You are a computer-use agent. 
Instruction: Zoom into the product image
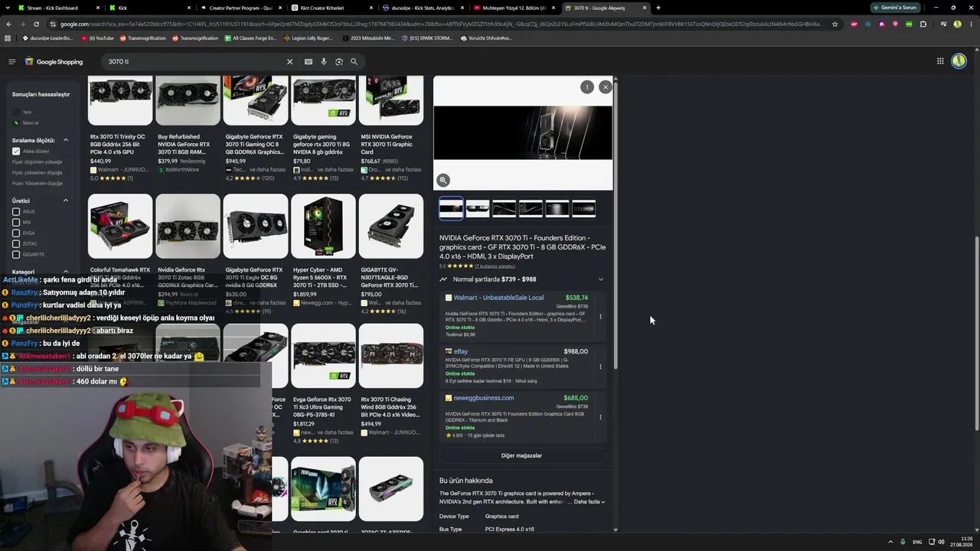coord(443,181)
